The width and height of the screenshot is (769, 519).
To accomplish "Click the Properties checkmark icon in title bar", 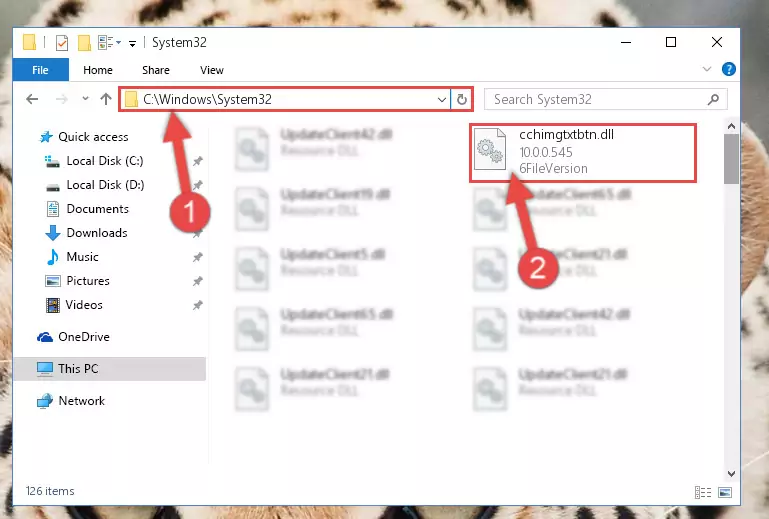I will point(62,43).
